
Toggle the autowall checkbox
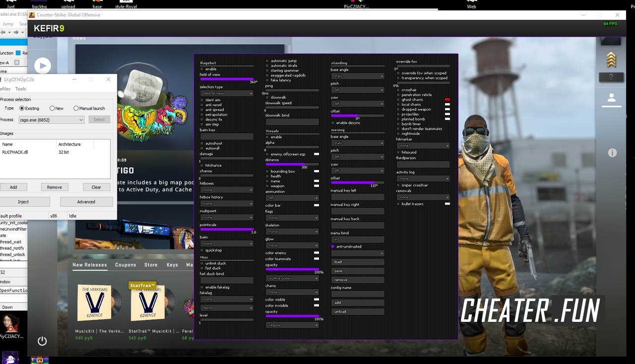202,148
